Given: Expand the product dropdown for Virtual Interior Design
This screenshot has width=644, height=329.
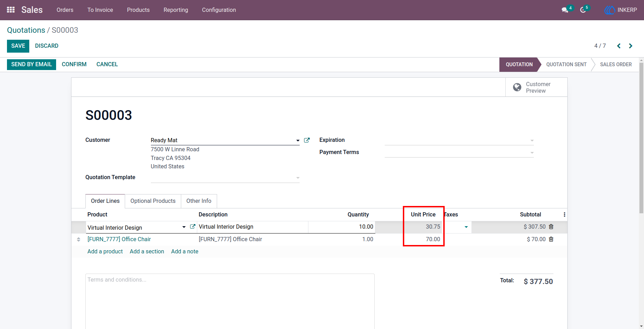Looking at the screenshot, I should tap(184, 227).
